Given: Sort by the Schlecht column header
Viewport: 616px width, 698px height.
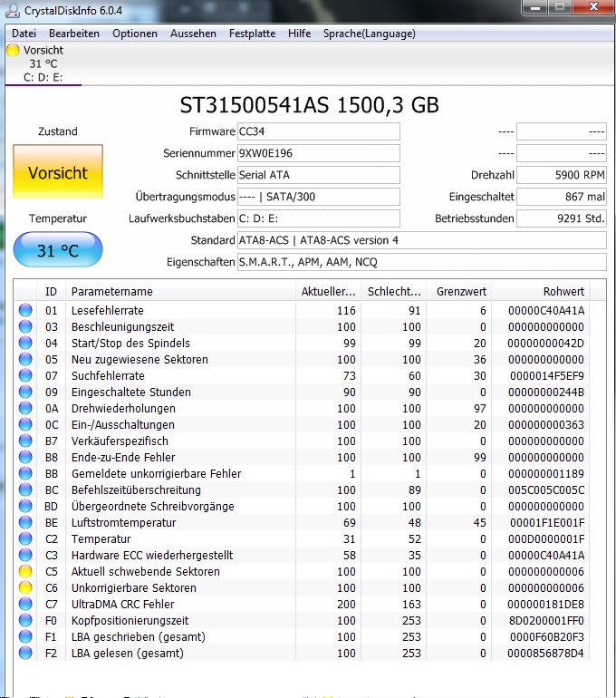Looking at the screenshot, I should click(x=394, y=292).
